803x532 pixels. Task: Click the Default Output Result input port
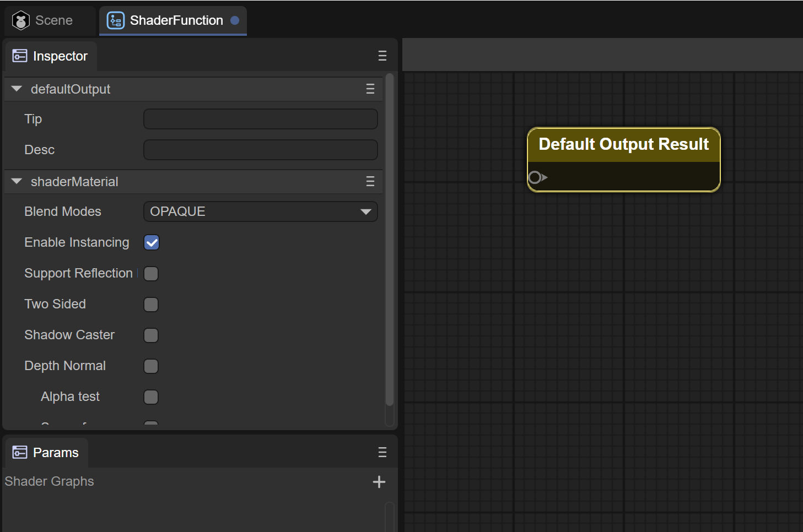pyautogui.click(x=535, y=177)
